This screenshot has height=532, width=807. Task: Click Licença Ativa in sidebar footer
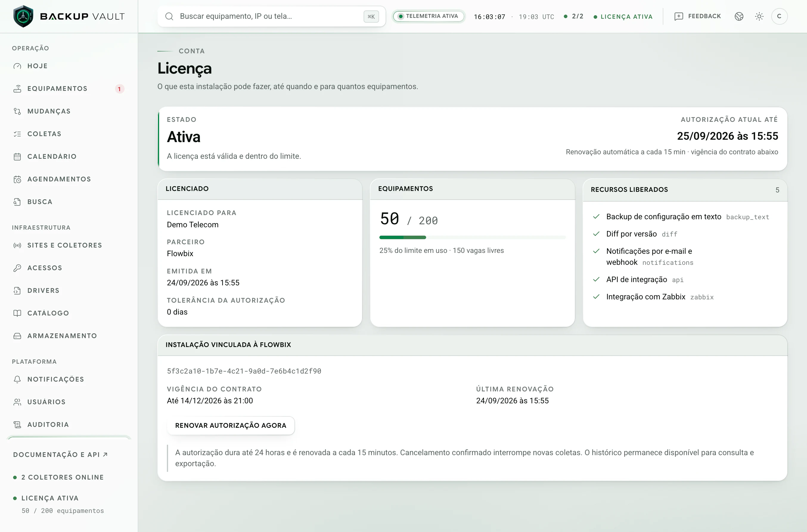click(46, 498)
